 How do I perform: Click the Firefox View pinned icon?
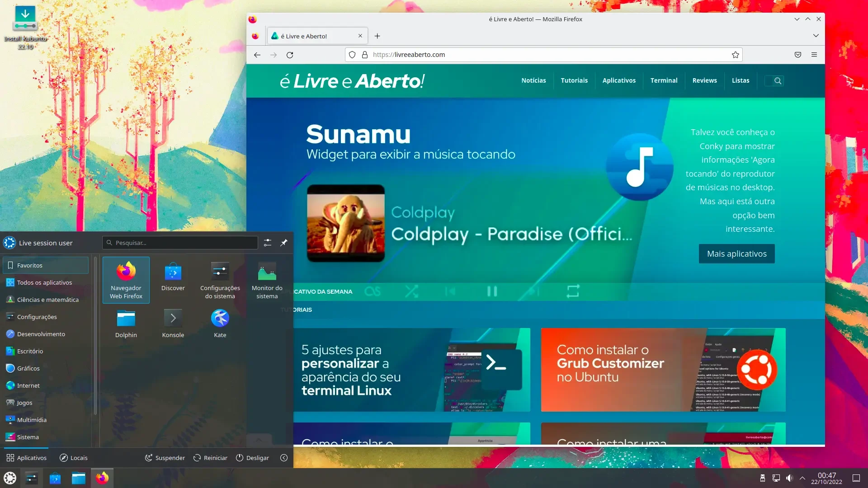click(x=255, y=36)
